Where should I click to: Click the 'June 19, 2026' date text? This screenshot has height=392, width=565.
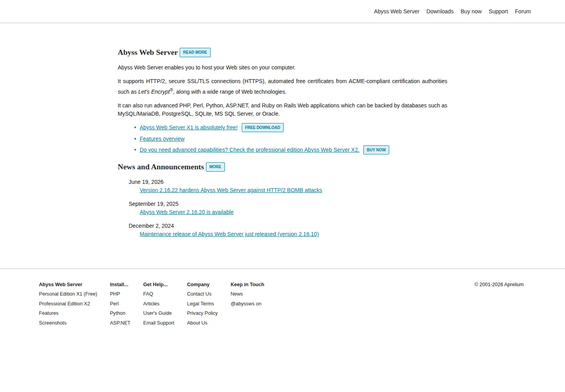146,182
